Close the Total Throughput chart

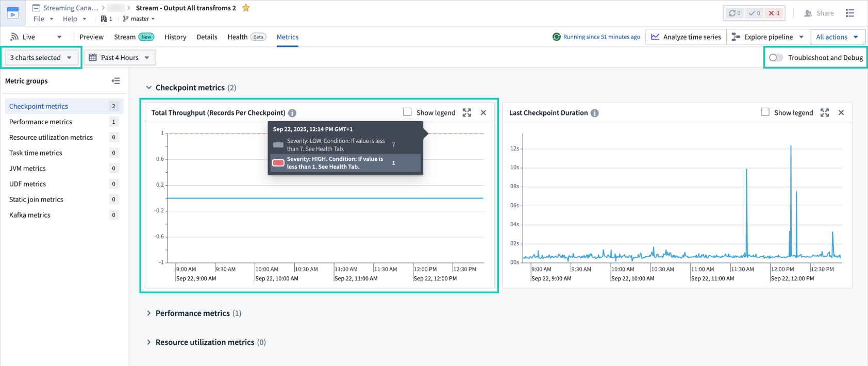[483, 113]
